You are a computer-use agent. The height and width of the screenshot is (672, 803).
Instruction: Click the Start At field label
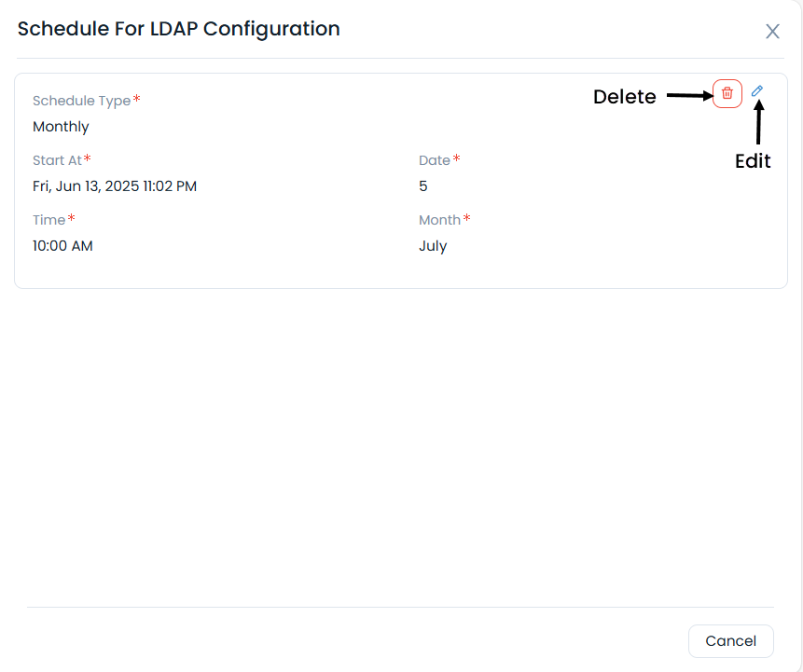[x=58, y=160]
